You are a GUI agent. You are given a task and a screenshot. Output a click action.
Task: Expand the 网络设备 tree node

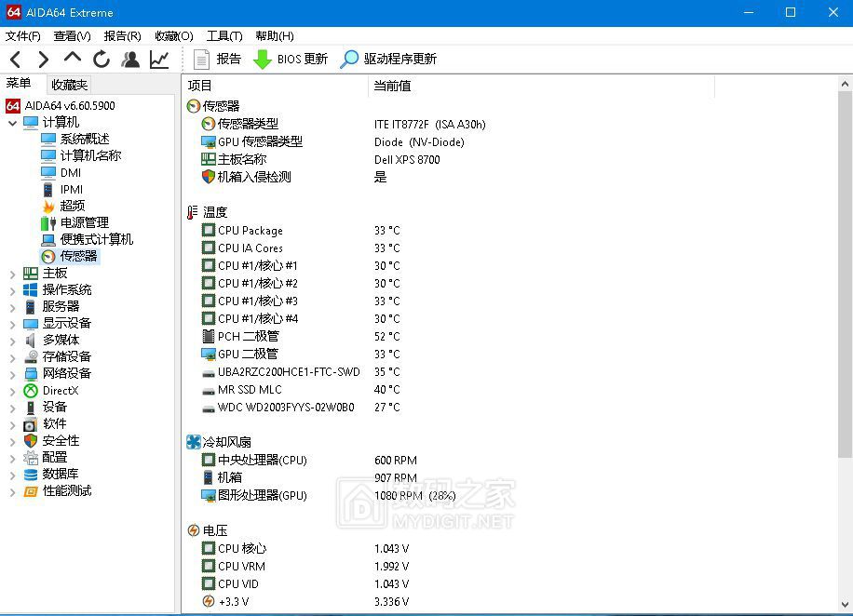(x=12, y=375)
